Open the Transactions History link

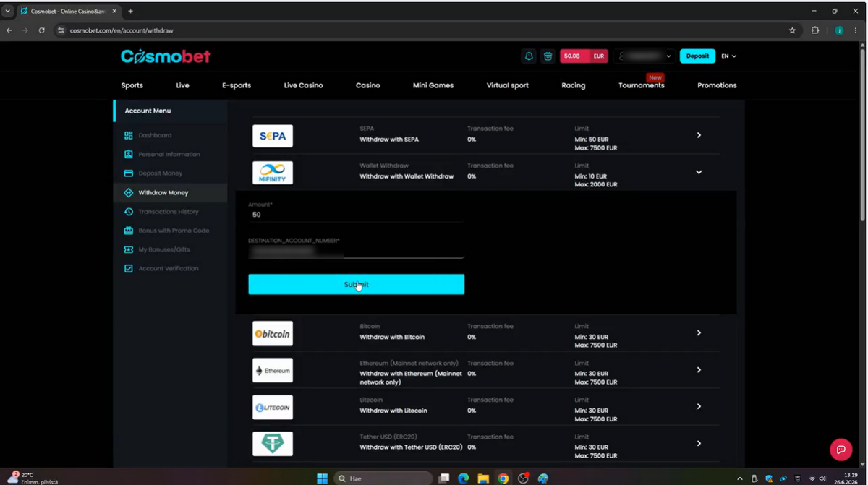pos(169,212)
